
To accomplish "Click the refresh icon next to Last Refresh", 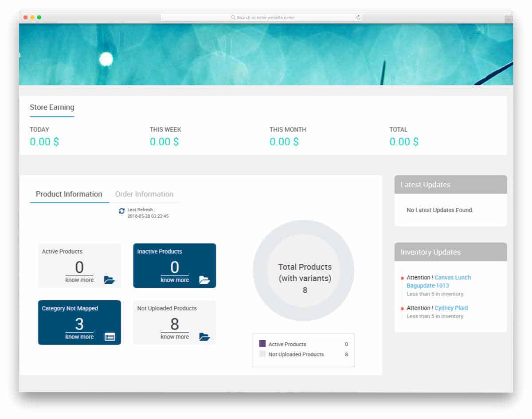I will point(121,211).
